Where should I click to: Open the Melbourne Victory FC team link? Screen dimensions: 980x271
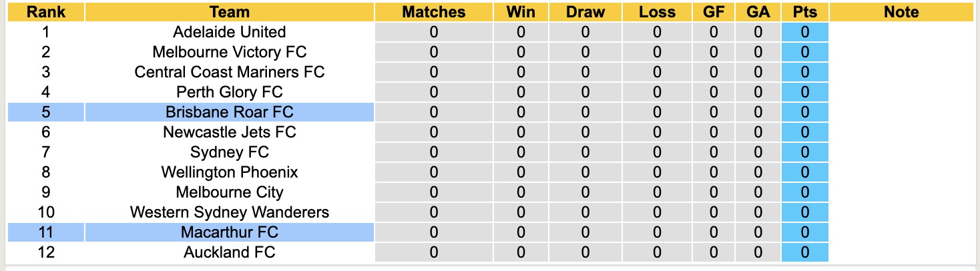(x=229, y=52)
